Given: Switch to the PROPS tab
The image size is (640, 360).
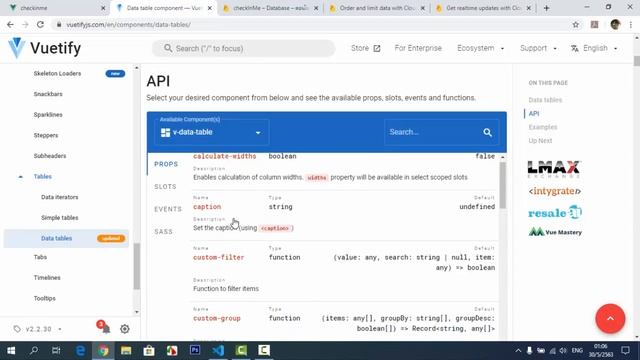Looking at the screenshot, I should pos(166,164).
